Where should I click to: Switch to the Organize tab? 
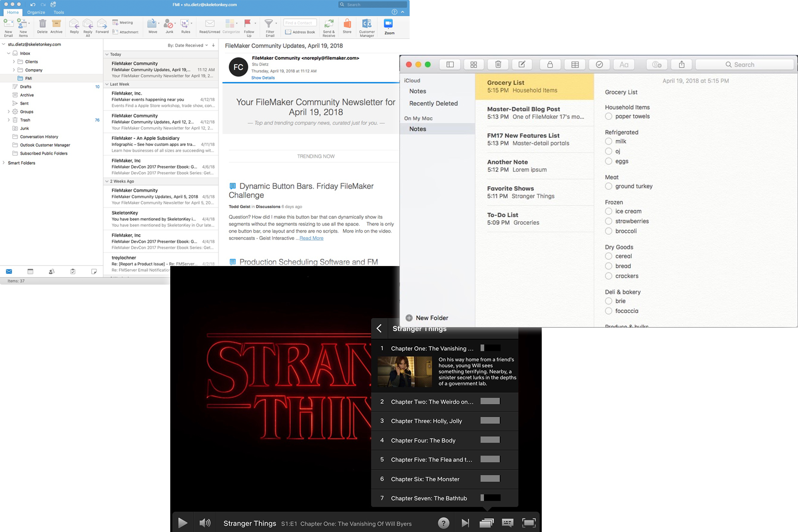tap(36, 12)
